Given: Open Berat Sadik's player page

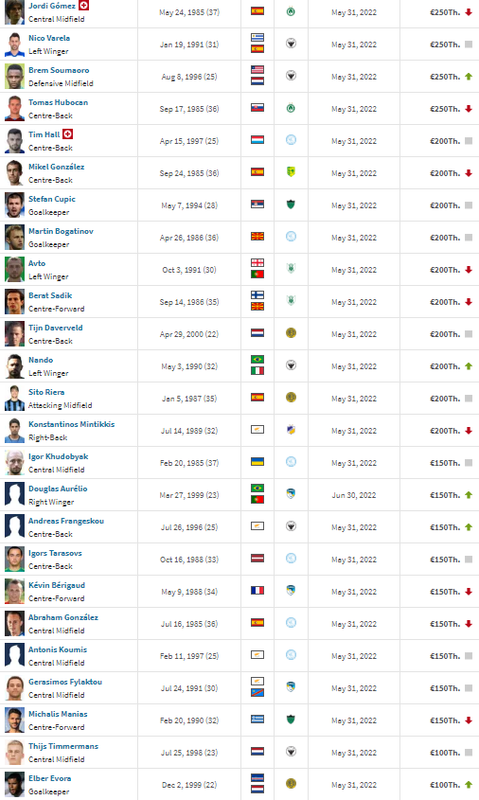Looking at the screenshot, I should pos(50,295).
